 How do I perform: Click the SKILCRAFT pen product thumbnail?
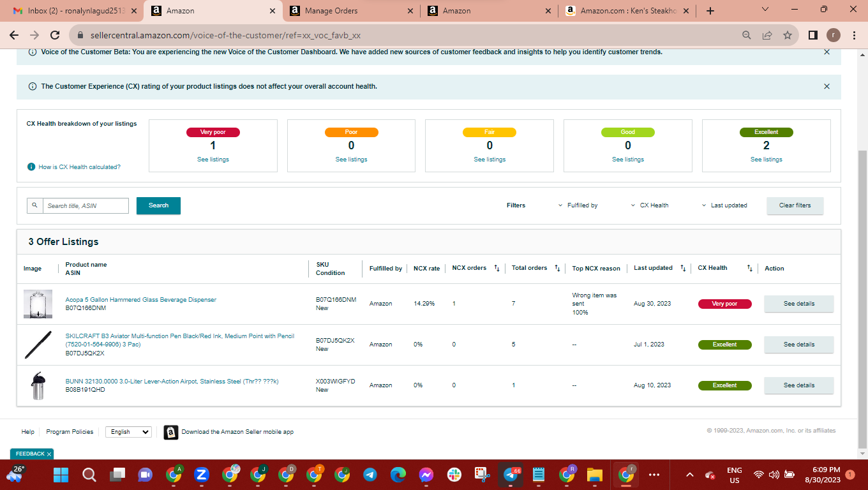point(38,345)
